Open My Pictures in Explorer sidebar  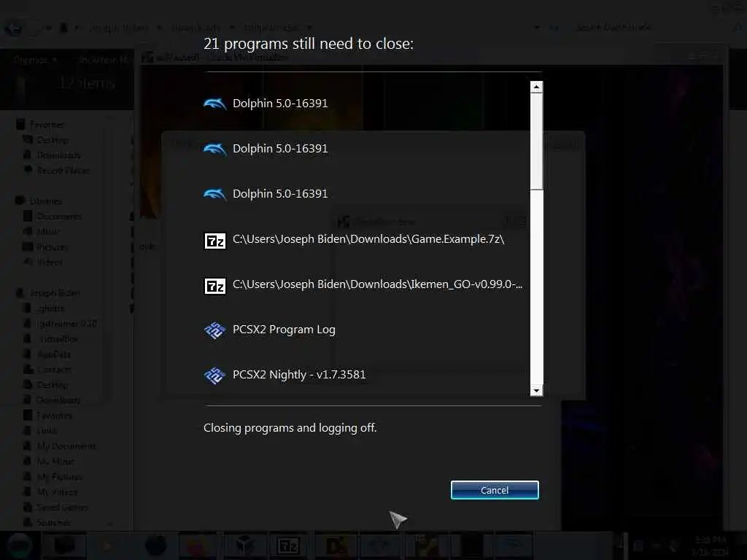(53, 477)
